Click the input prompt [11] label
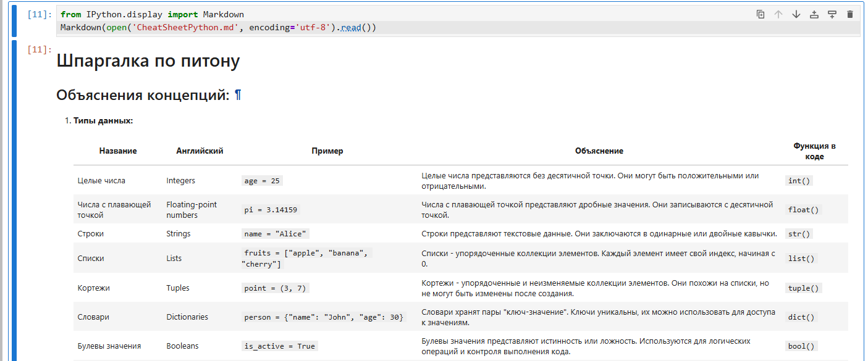Screen dimensions: 868x361 click(40, 14)
